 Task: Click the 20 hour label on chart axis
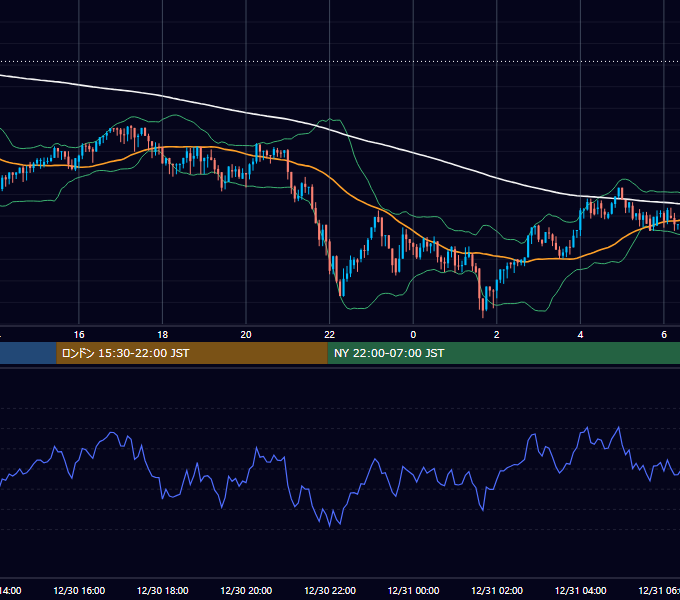[246, 335]
